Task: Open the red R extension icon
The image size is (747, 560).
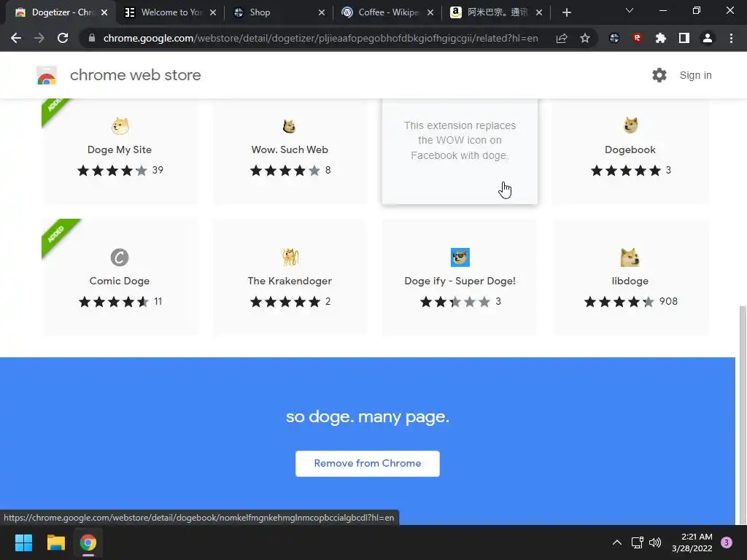Action: point(638,38)
